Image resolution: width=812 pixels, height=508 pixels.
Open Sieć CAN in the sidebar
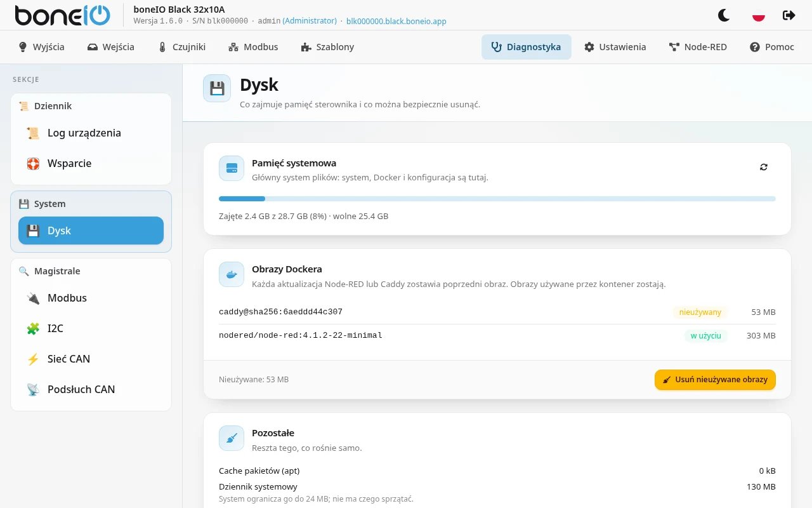click(91, 359)
